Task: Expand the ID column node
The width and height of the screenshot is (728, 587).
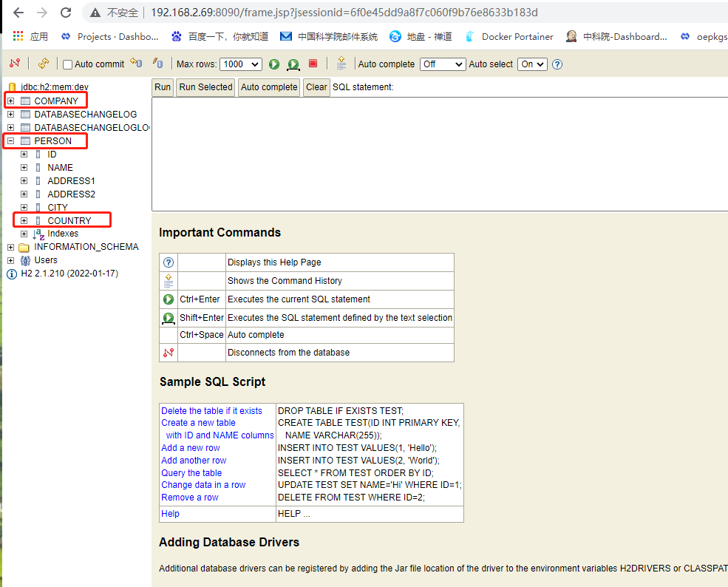Action: pos(24,155)
